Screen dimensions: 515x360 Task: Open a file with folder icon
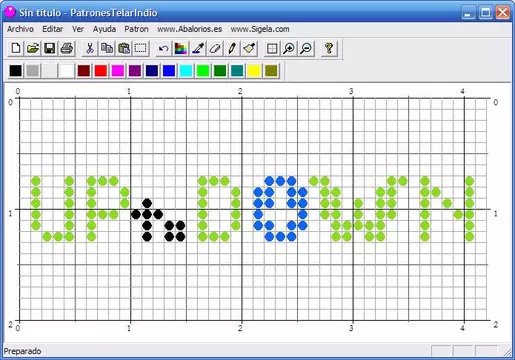click(x=33, y=49)
